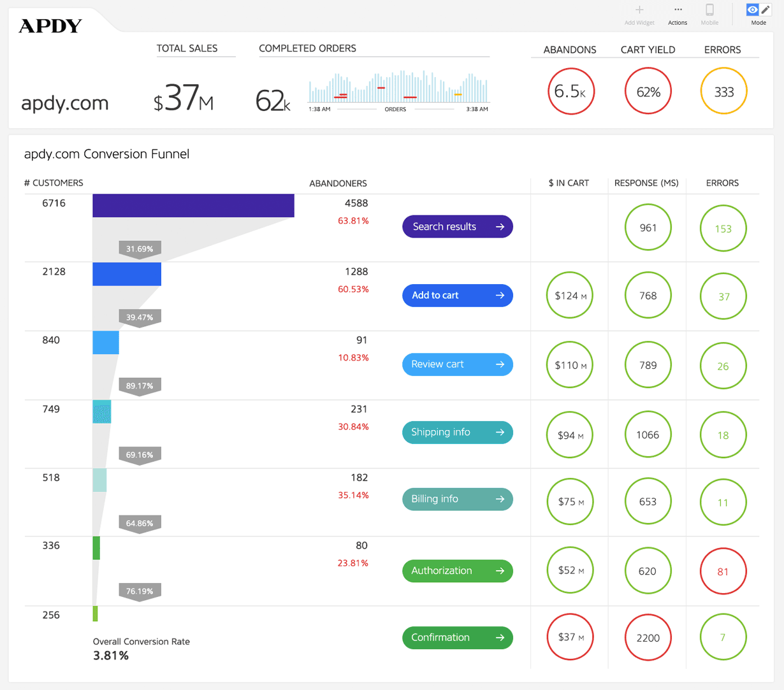This screenshot has width=784, height=690.
Task: Click the 23.81% abandon rate text
Action: pos(353,563)
